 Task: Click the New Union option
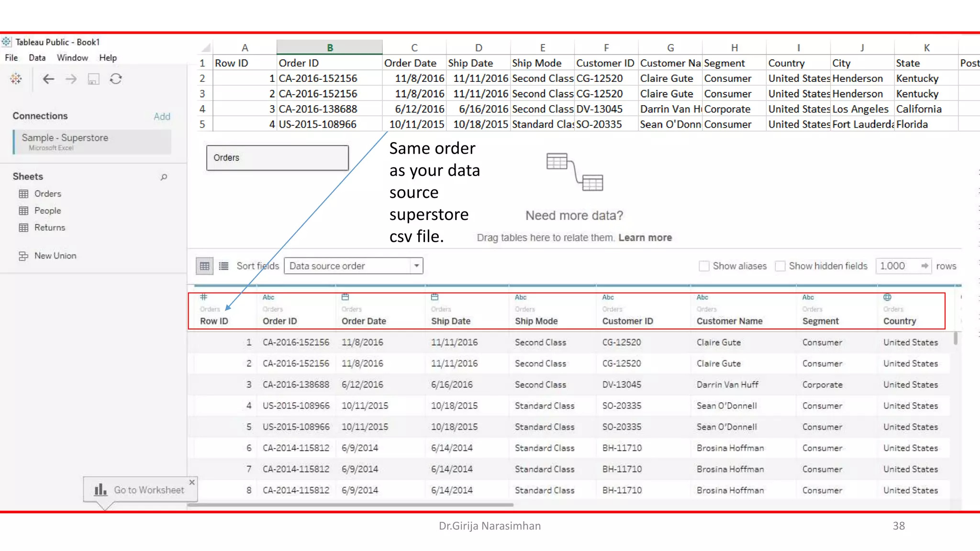[x=55, y=256]
